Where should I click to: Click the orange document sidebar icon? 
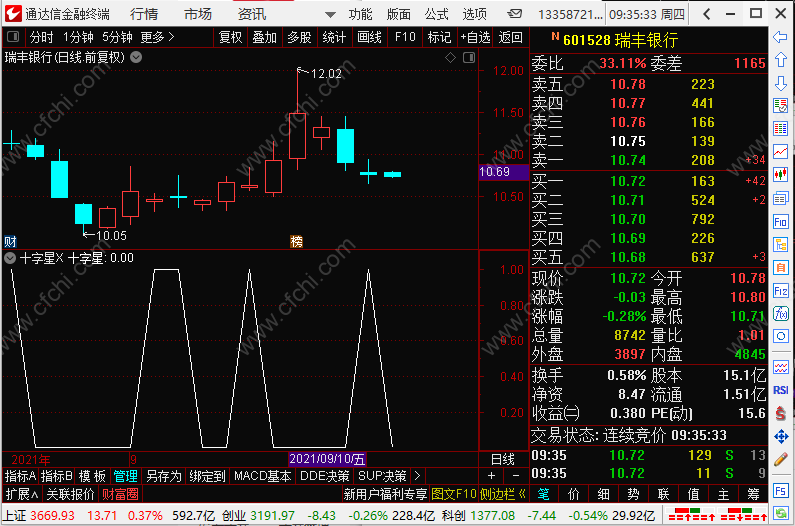[x=780, y=267]
